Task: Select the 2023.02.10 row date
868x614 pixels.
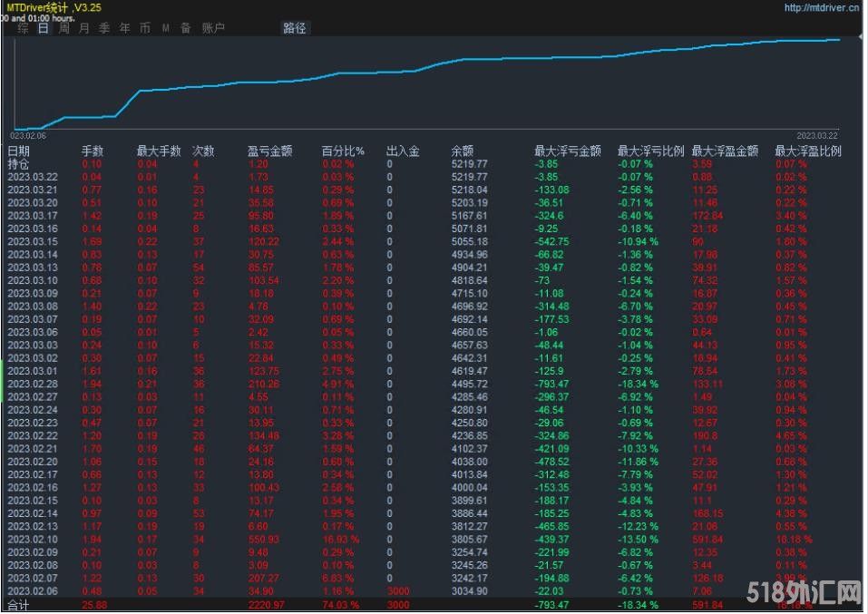Action: pos(32,540)
